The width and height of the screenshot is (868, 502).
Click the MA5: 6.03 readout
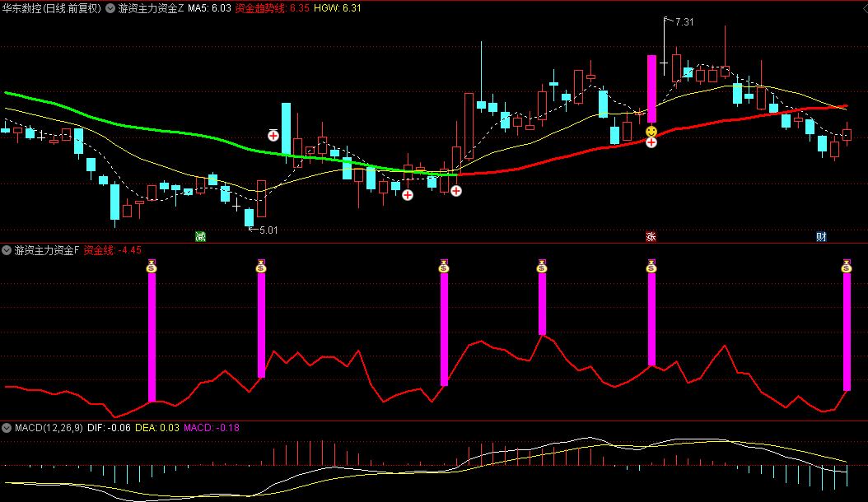pyautogui.click(x=209, y=8)
